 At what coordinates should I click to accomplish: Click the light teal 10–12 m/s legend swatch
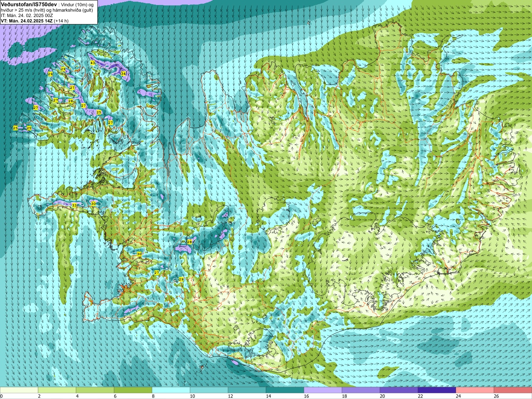pyautogui.click(x=209, y=390)
